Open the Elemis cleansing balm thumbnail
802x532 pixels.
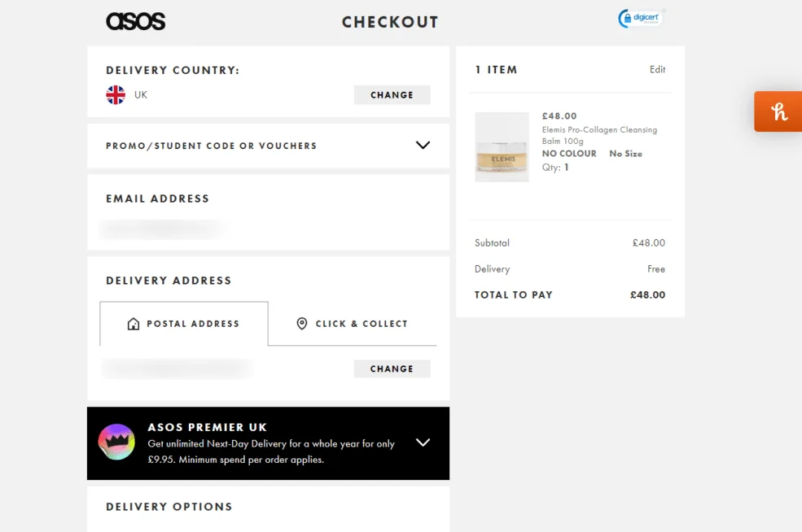[x=502, y=146]
